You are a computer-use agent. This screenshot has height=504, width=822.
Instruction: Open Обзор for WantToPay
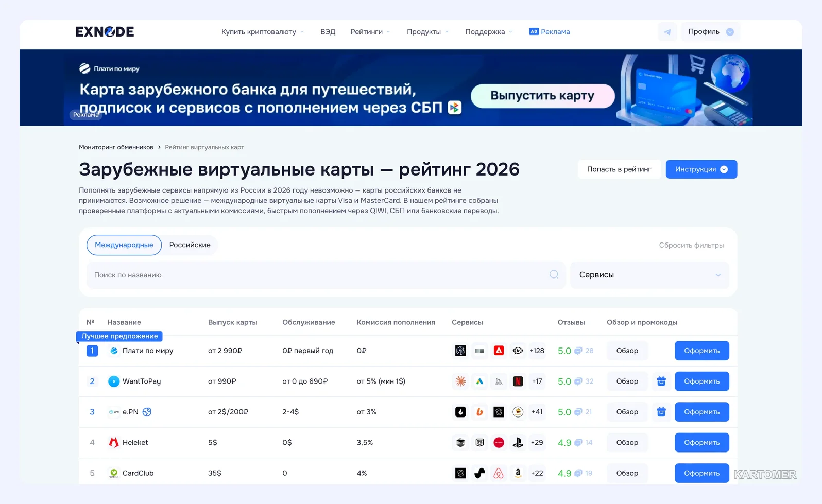pyautogui.click(x=627, y=381)
